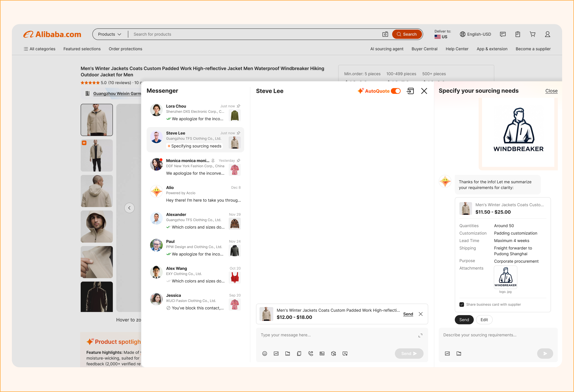Click Send link on product card
The height and width of the screenshot is (392, 574).
(x=408, y=314)
